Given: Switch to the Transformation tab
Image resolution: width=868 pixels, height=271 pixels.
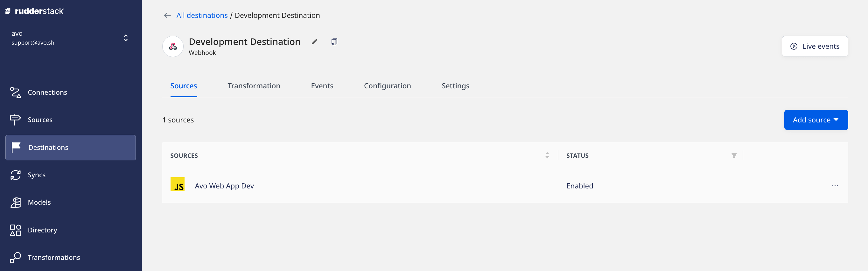Looking at the screenshot, I should (x=254, y=86).
